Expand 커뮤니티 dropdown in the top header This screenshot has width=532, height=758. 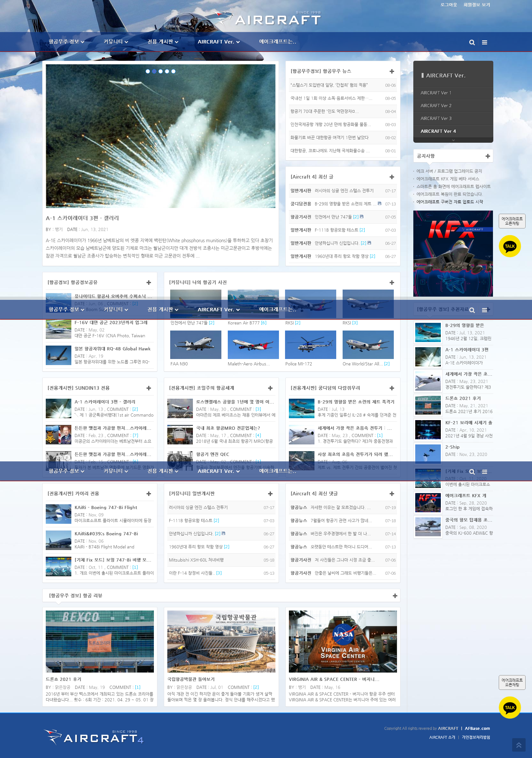tap(115, 42)
